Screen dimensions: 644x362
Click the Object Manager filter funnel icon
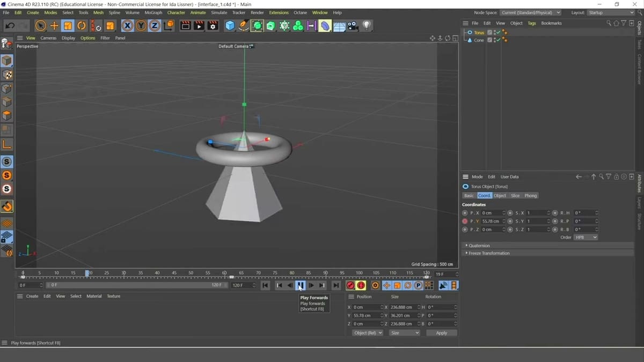click(x=624, y=23)
